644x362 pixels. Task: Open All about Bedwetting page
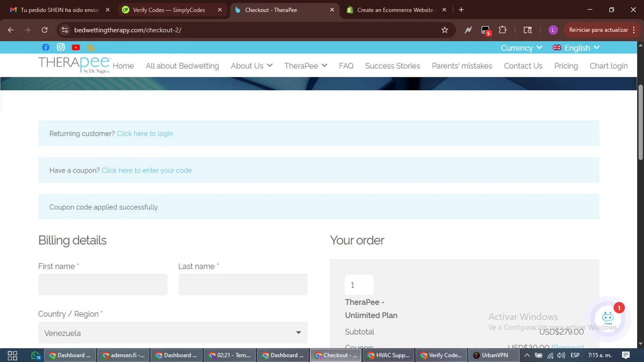182,66
